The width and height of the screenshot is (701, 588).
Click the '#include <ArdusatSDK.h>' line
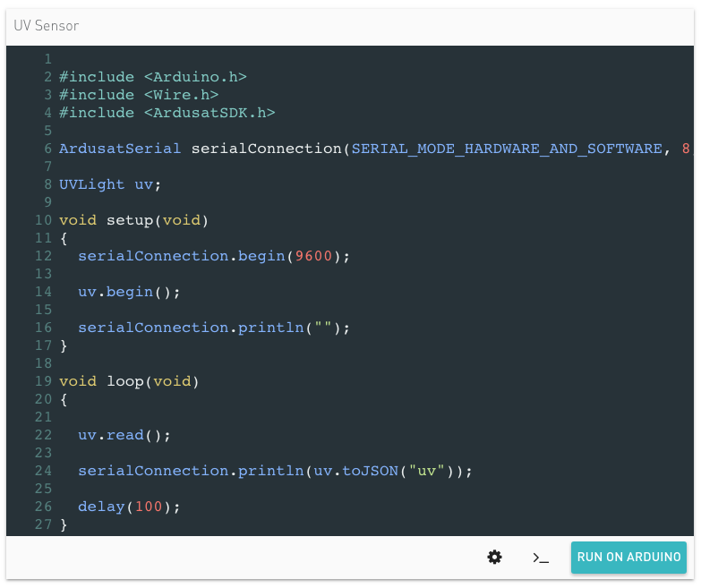[x=167, y=113]
